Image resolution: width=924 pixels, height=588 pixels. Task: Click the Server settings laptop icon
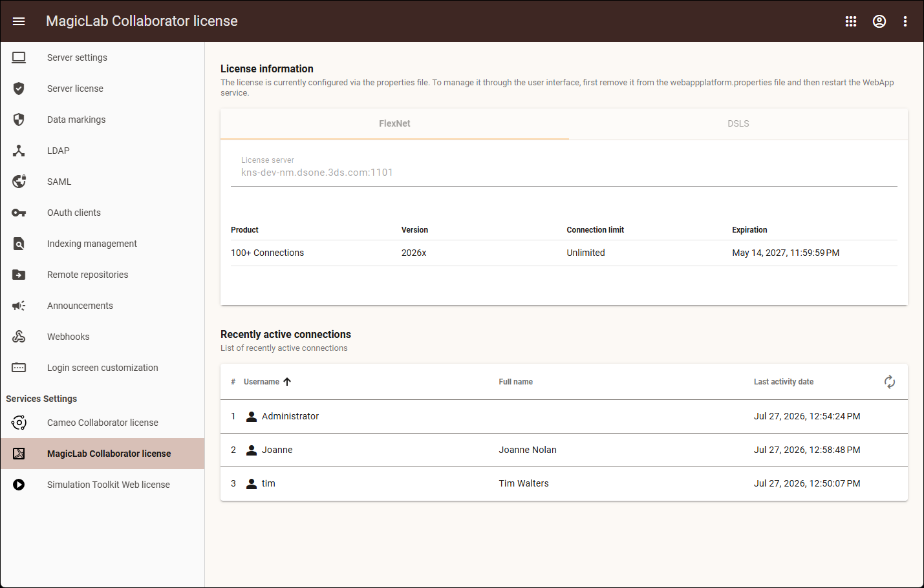point(19,58)
